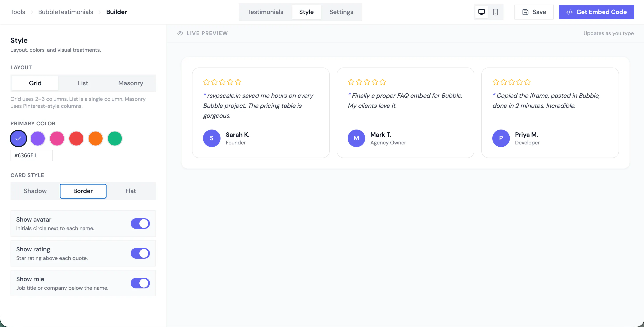Choose Shadow card style
The image size is (644, 327).
(x=35, y=191)
